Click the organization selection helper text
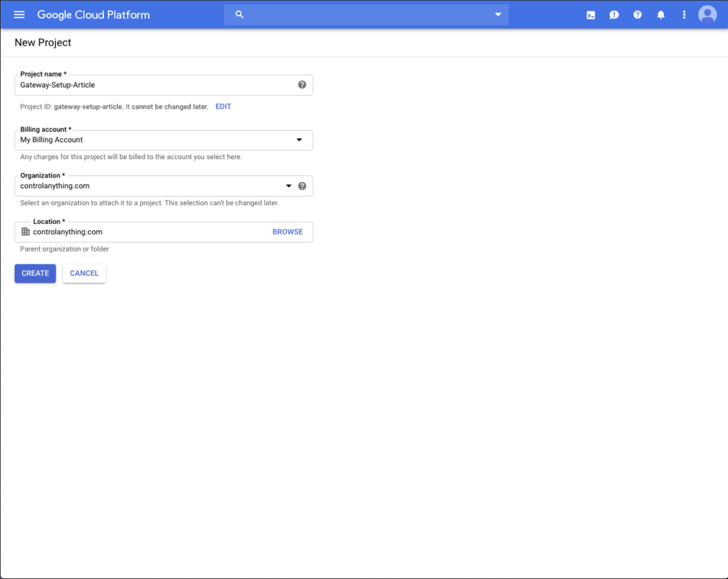 pyautogui.click(x=149, y=202)
